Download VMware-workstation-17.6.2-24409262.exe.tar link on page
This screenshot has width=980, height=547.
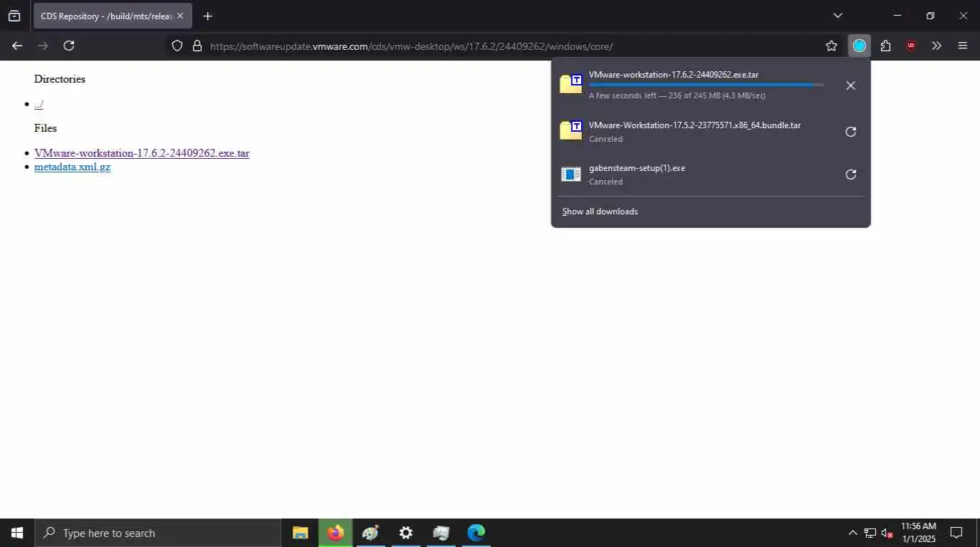142,153
